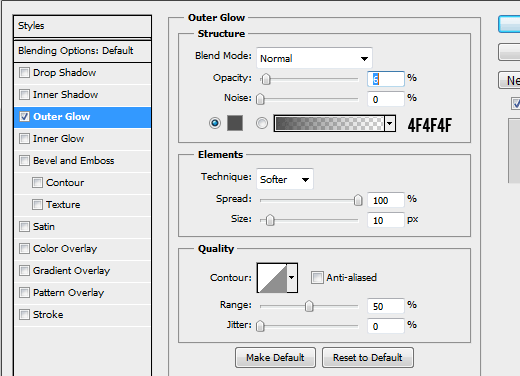Enable the Inner Shadow checkbox
520x376 pixels.
pyautogui.click(x=24, y=95)
